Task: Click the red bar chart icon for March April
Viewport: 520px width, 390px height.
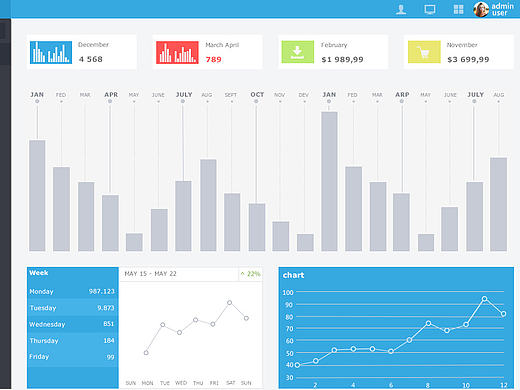Action: pyautogui.click(x=177, y=52)
